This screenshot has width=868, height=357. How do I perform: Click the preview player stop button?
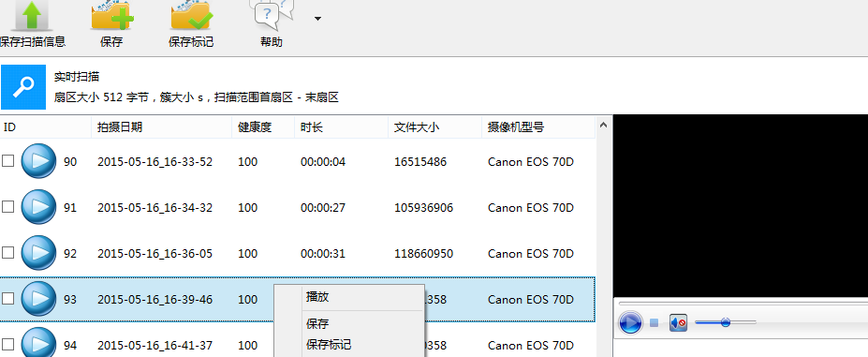[x=655, y=322]
